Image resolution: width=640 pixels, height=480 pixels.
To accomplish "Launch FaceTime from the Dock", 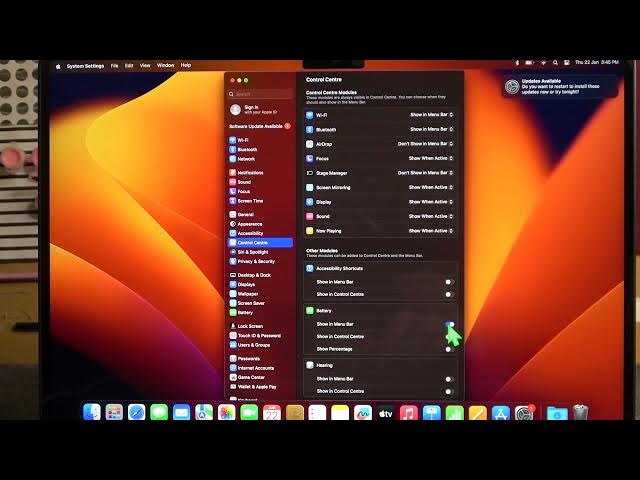I will coord(249,412).
